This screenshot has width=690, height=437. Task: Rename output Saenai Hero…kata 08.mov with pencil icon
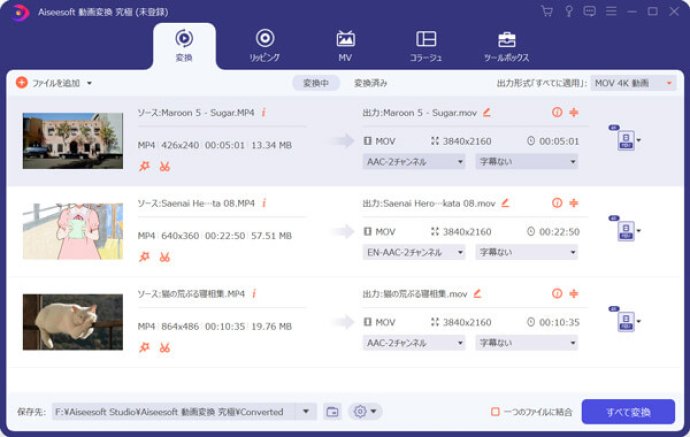click(x=505, y=203)
